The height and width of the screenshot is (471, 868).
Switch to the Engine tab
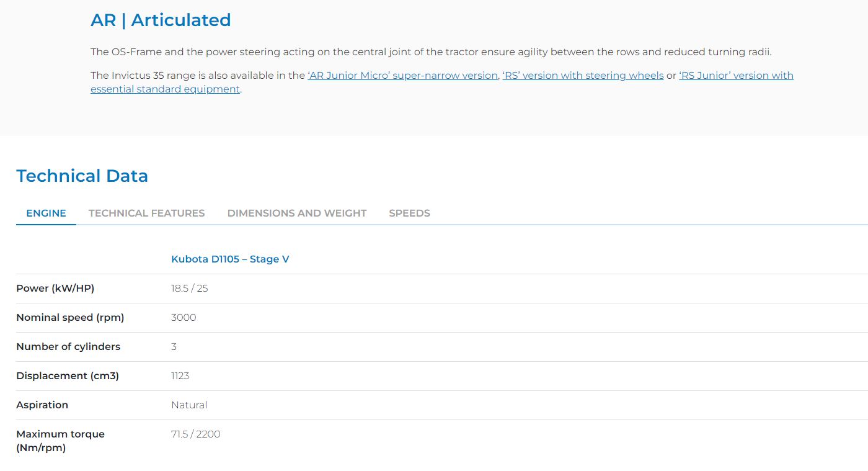(46, 213)
